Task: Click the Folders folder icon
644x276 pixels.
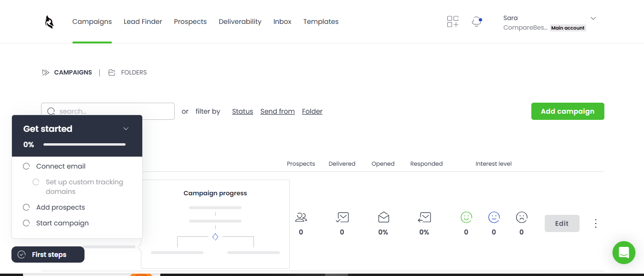Action: click(x=112, y=73)
